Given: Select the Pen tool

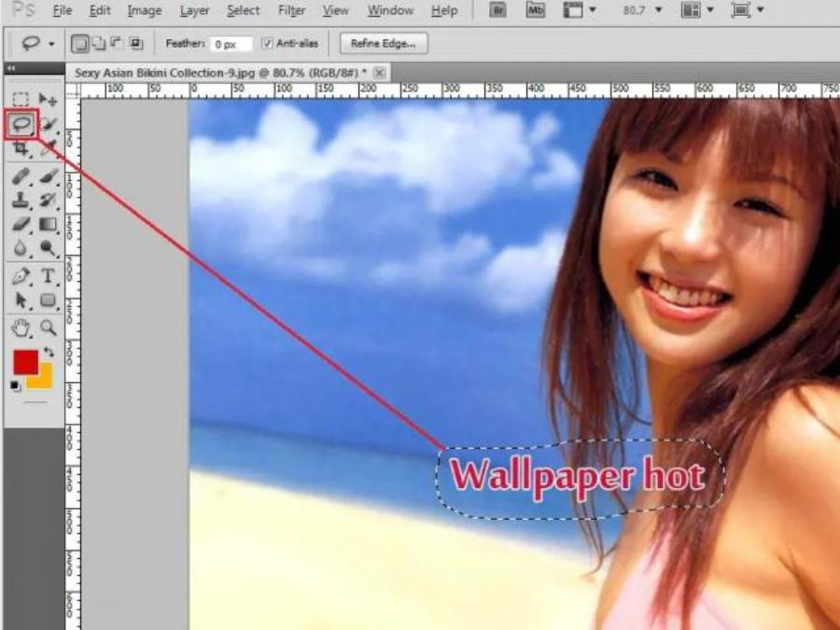Looking at the screenshot, I should (22, 276).
